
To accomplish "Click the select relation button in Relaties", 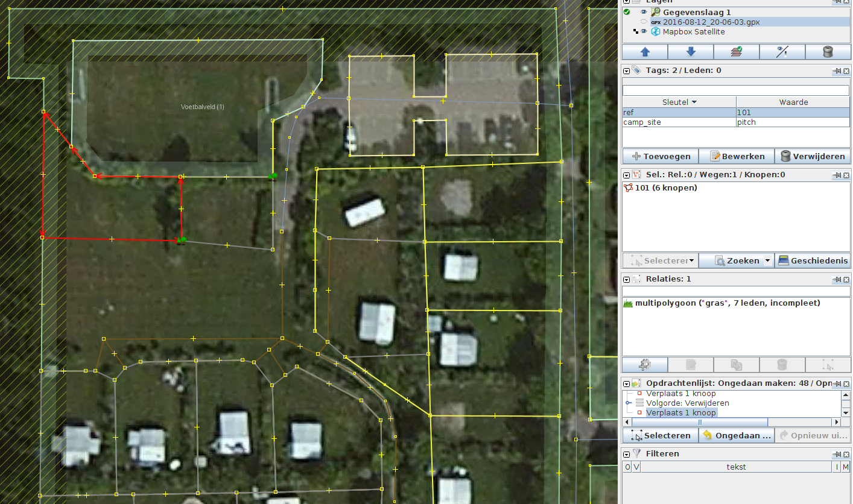I will (828, 364).
